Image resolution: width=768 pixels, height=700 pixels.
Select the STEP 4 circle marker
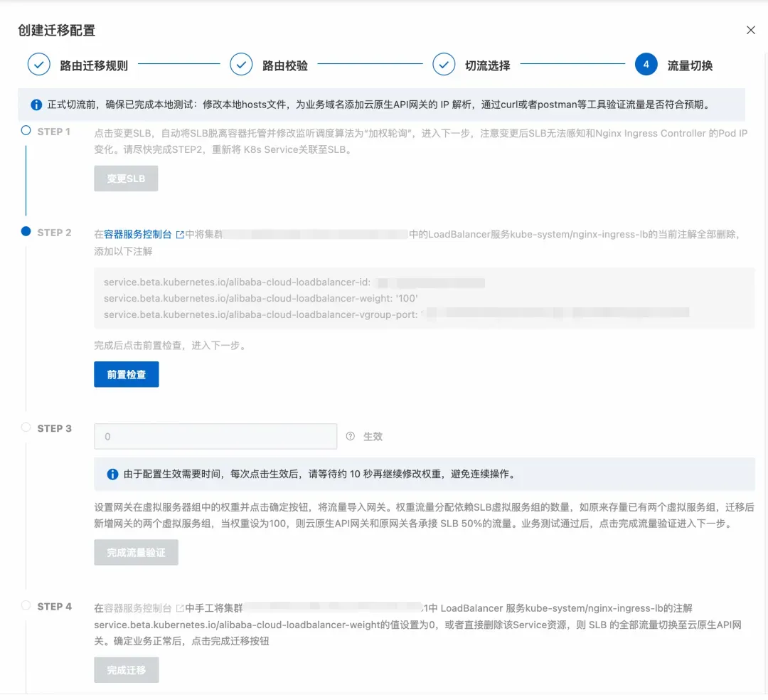coord(26,605)
